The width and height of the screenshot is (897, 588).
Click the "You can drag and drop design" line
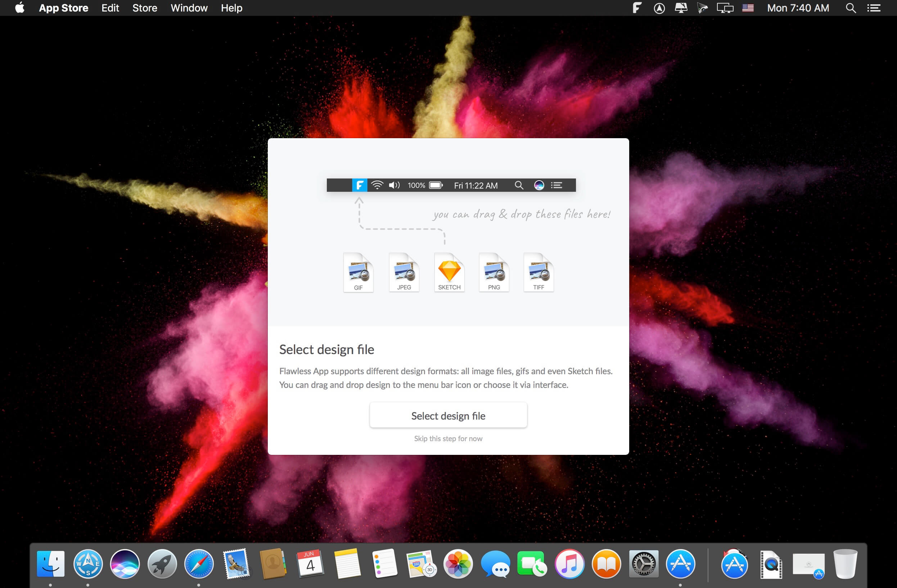(424, 385)
